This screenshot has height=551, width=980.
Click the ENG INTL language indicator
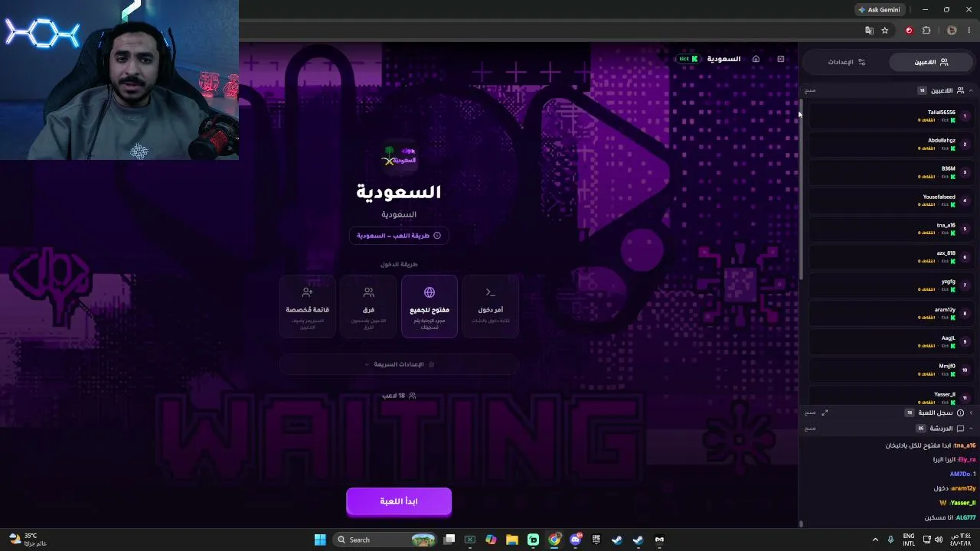click(x=909, y=540)
